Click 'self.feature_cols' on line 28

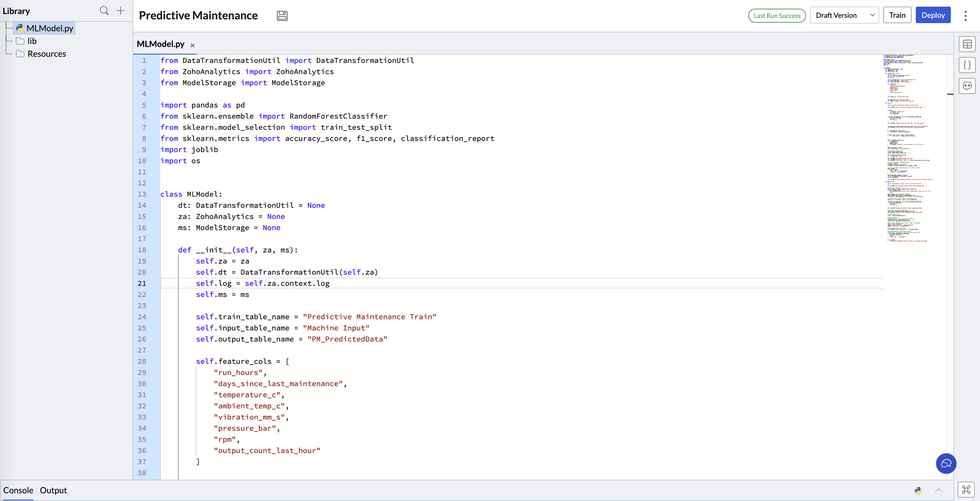coord(234,362)
